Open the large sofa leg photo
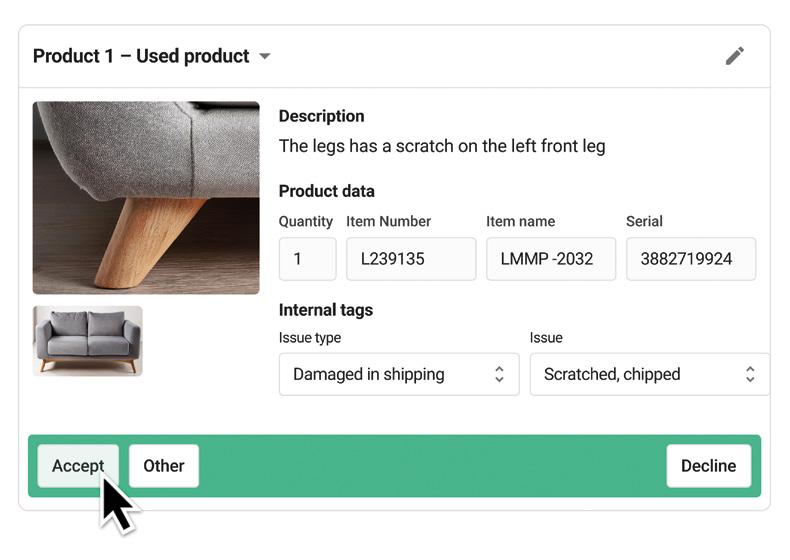This screenshot has width=790, height=560. pos(146,197)
